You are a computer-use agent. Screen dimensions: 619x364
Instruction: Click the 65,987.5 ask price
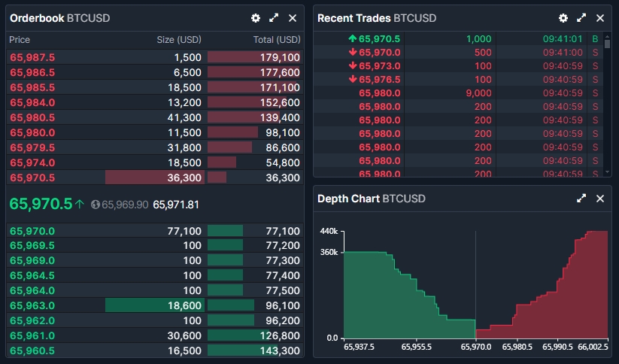click(32, 57)
